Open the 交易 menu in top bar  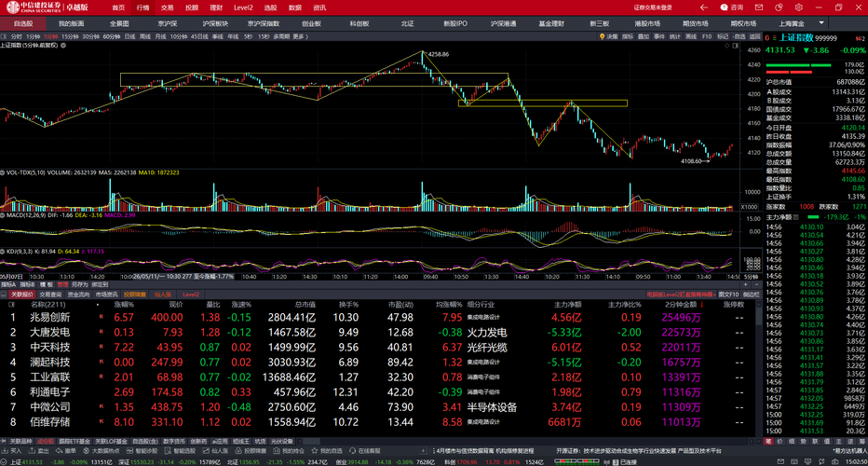[x=168, y=7]
